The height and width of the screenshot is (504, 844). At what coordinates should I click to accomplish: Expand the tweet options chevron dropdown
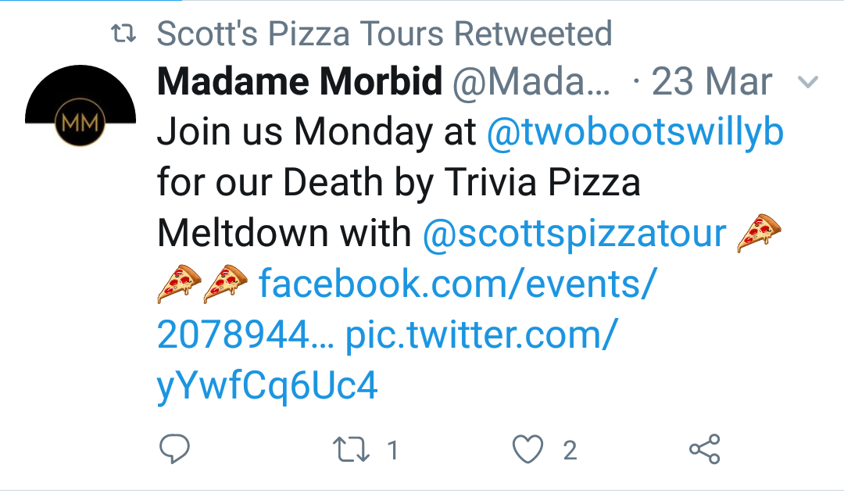[808, 82]
